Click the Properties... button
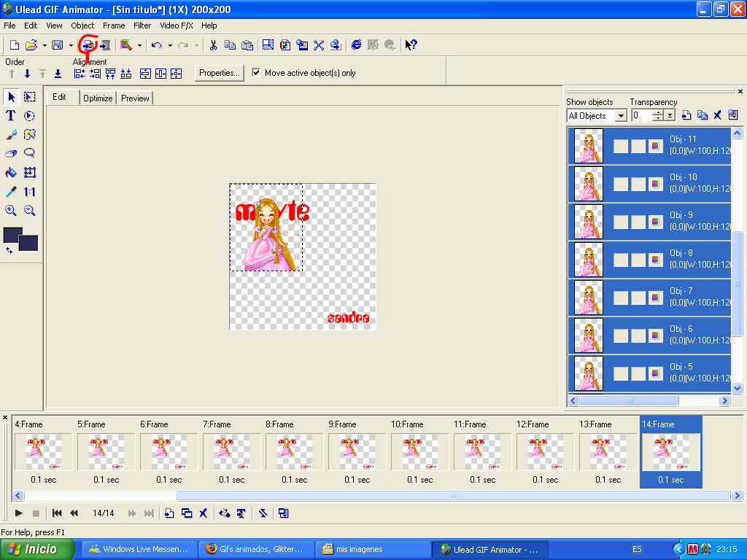Screen dimensions: 747x560 219,73
